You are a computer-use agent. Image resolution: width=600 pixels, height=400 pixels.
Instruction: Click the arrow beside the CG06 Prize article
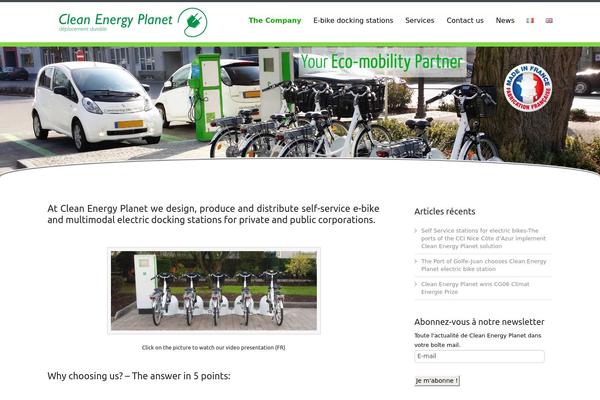click(416, 284)
